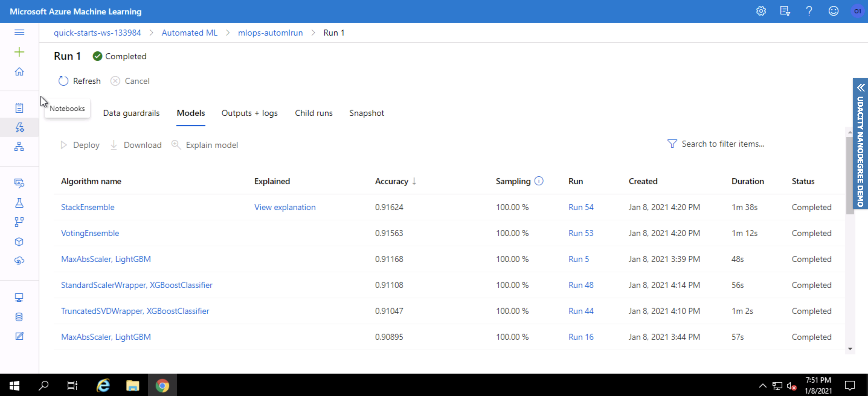Open Models cube icon in sidebar
Viewport: 868px width, 396px height.
19,242
